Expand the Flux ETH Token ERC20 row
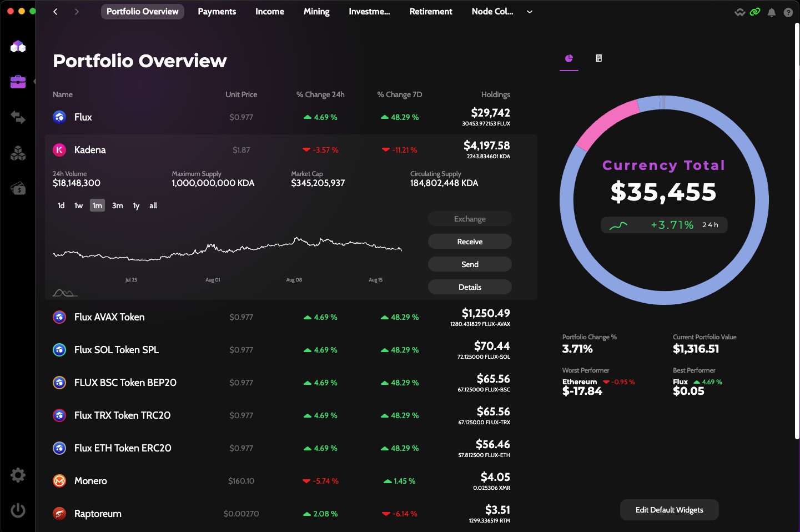The height and width of the screenshot is (532, 800). (291, 448)
